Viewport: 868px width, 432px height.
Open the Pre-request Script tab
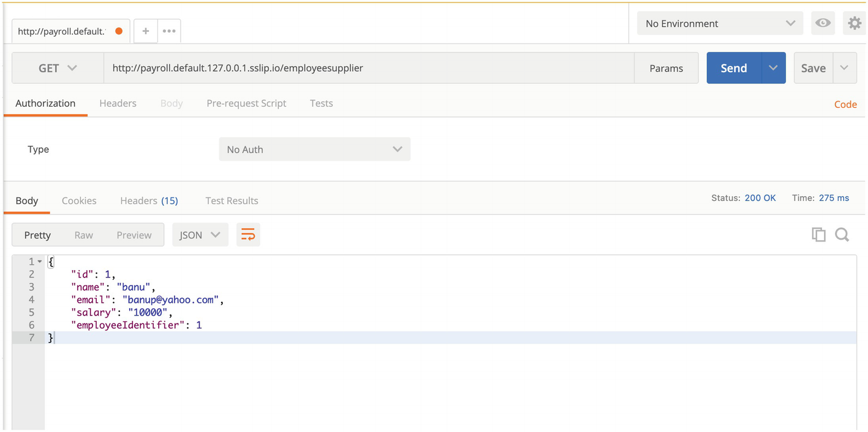point(246,103)
